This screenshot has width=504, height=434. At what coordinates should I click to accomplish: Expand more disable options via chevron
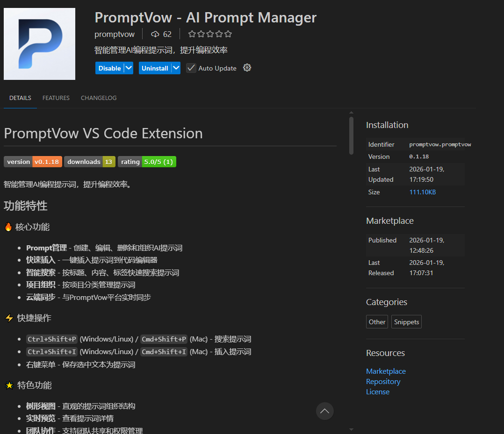(x=129, y=68)
